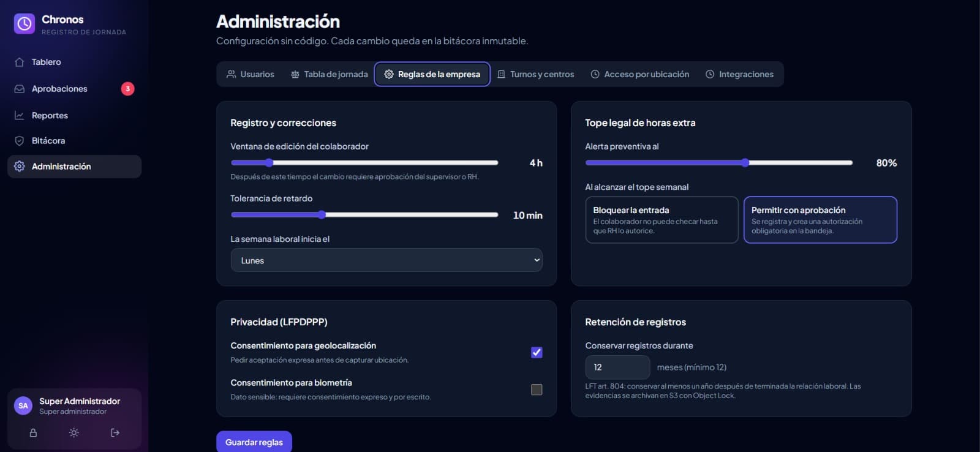The width and height of the screenshot is (980, 452).
Task: Click the scale icon on Tabla de jornada
Action: [295, 74]
